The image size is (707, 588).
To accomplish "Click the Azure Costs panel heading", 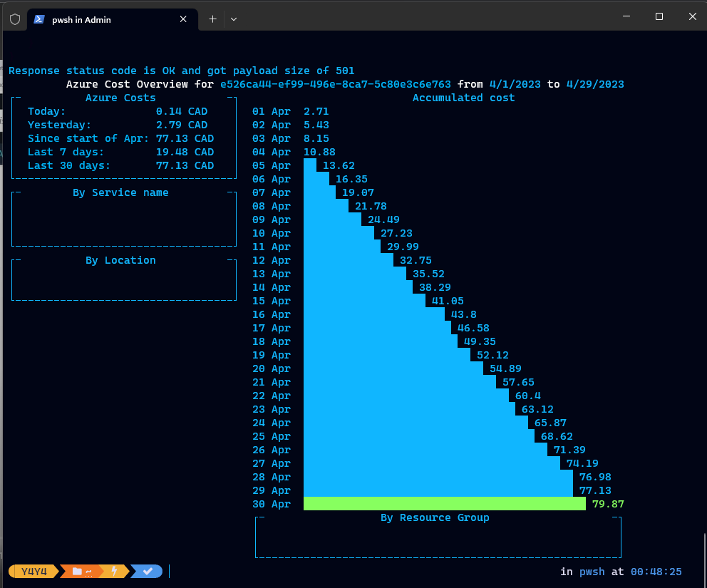I will 120,98.
